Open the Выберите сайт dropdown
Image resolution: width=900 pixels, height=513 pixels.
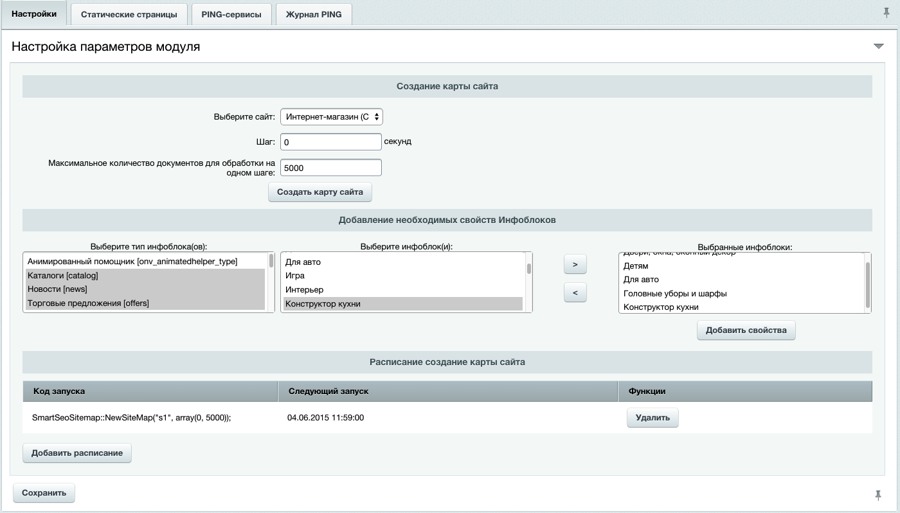click(332, 117)
